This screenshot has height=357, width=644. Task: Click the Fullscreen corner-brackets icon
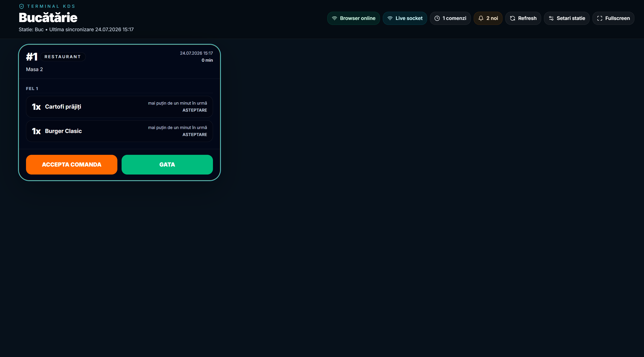point(599,18)
